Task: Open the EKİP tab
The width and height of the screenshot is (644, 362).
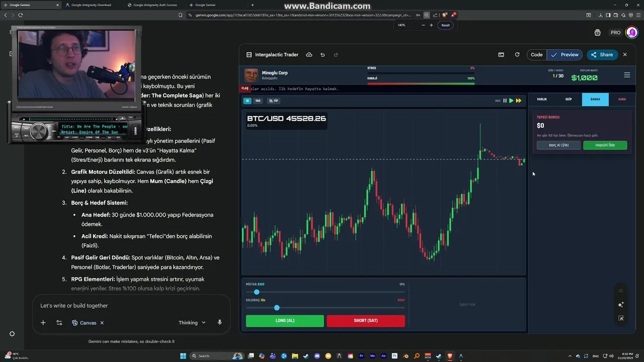Action: 569,100
